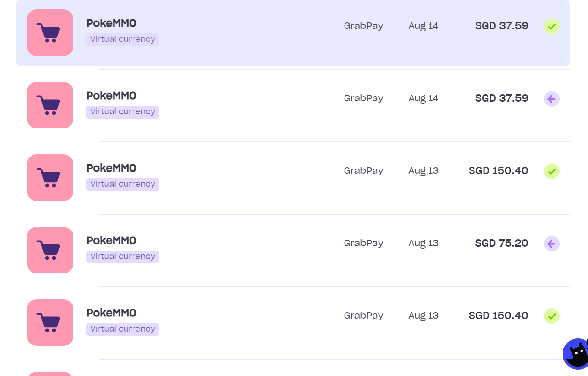
Task: Open the PokeMMO title in the SGD 75.20 row
Action: tap(111, 240)
